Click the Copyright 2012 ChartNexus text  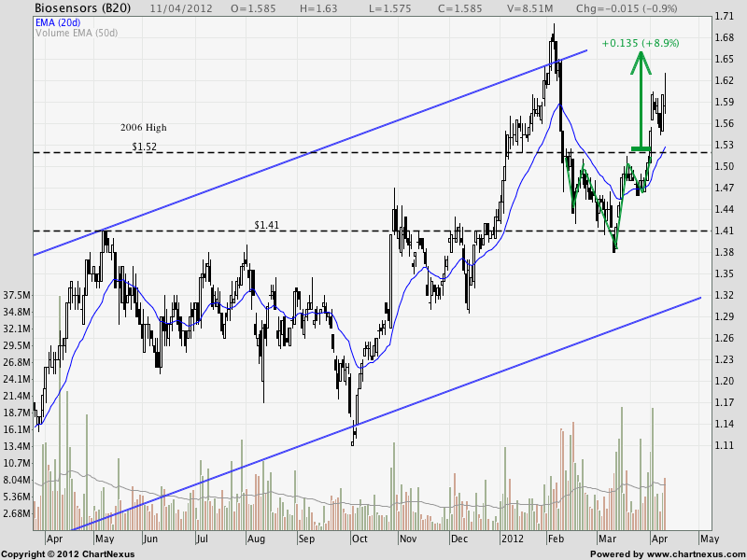tap(67, 553)
